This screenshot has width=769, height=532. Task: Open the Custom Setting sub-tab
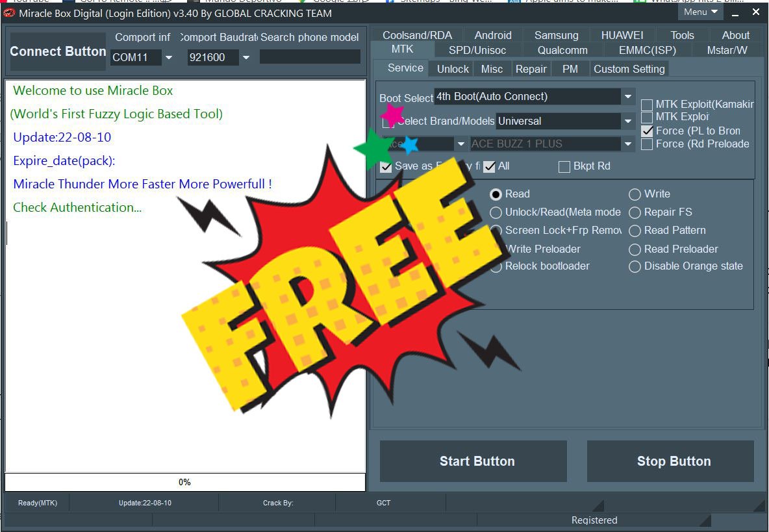pos(629,69)
